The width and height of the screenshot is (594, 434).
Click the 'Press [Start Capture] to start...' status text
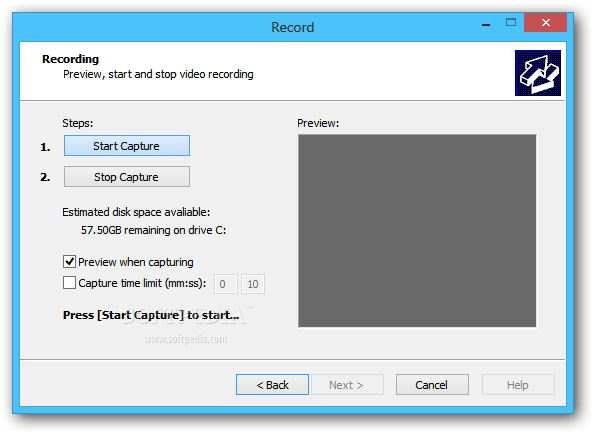[x=151, y=315]
